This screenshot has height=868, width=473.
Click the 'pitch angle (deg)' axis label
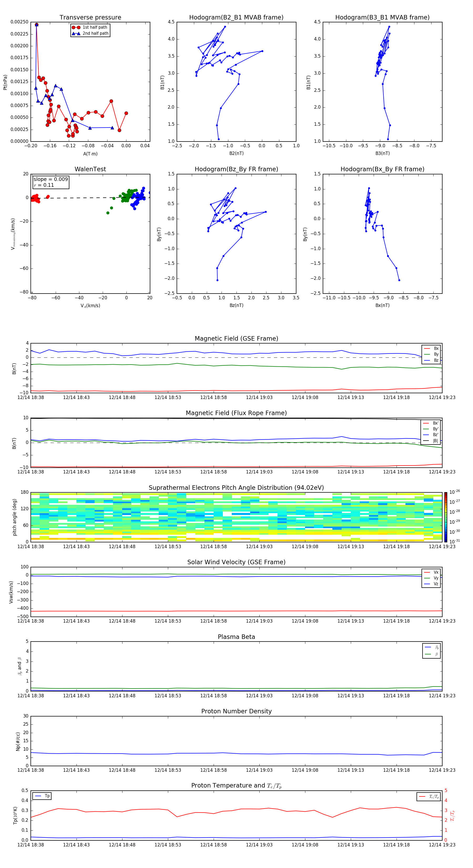(x=14, y=517)
